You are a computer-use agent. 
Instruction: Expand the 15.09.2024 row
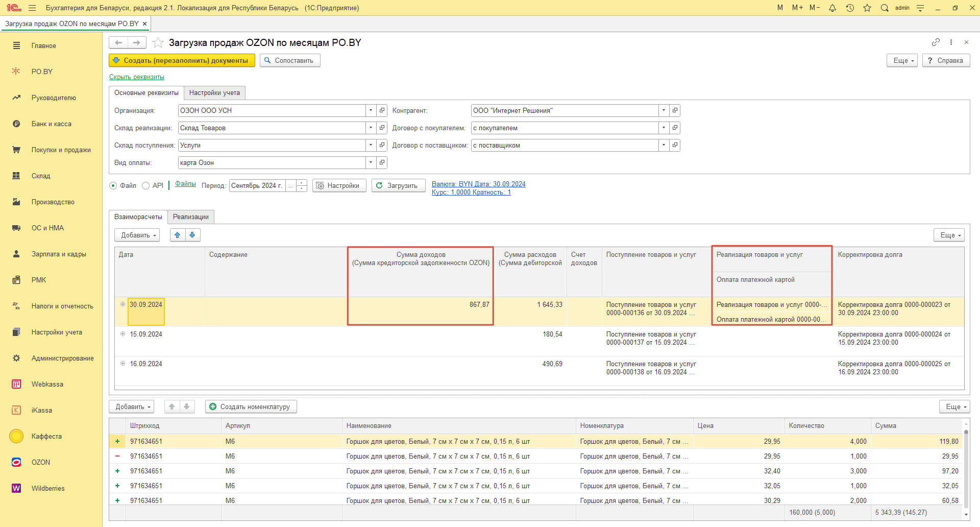tap(122, 334)
